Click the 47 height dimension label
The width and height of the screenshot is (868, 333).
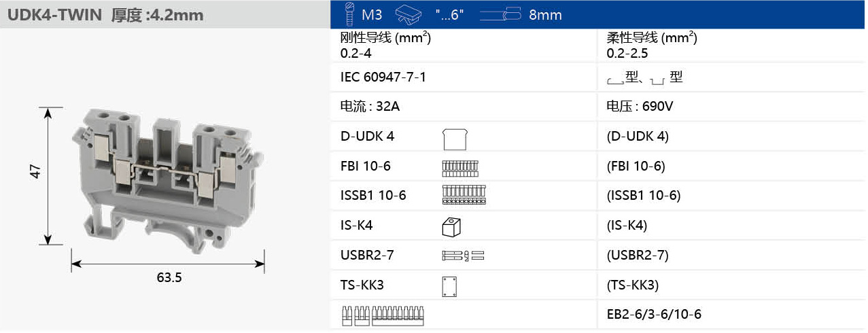coord(35,171)
